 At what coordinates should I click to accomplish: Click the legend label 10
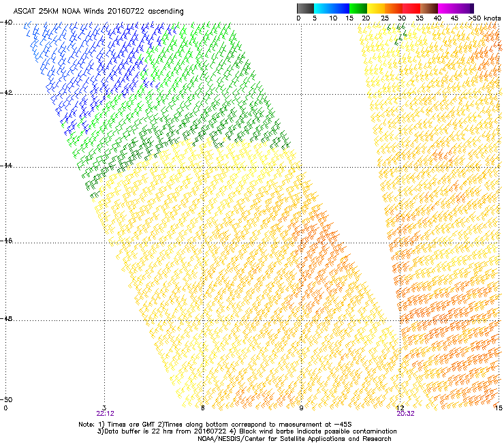point(333,18)
